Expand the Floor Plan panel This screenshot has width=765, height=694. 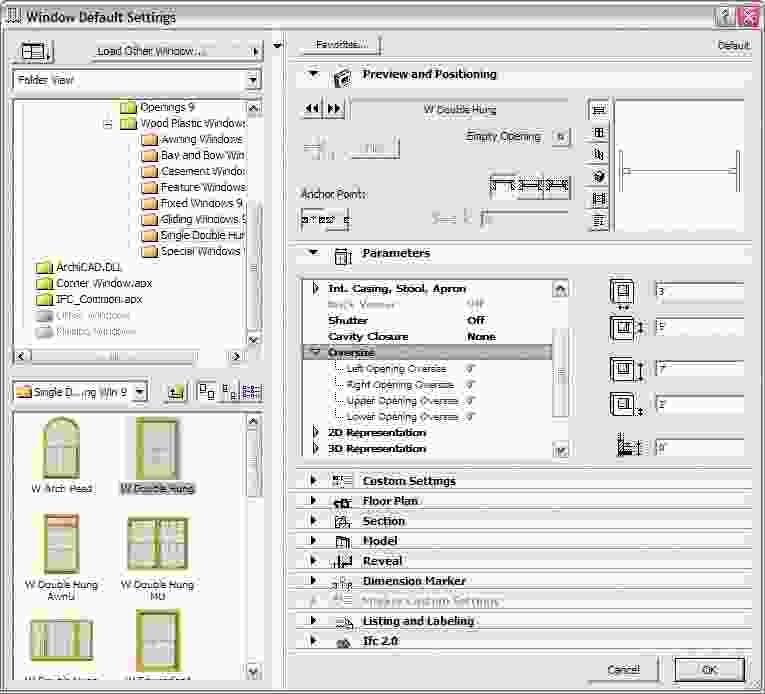[x=313, y=500]
